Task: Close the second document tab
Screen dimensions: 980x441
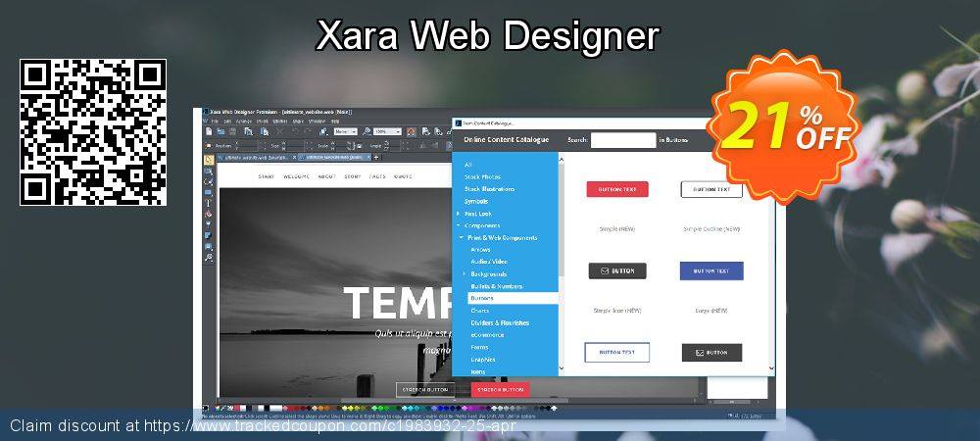Action: tap(369, 158)
